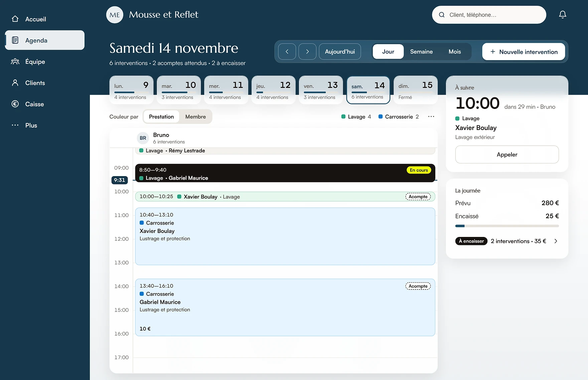
Task: Click the Accueil home icon
Action: click(x=15, y=19)
